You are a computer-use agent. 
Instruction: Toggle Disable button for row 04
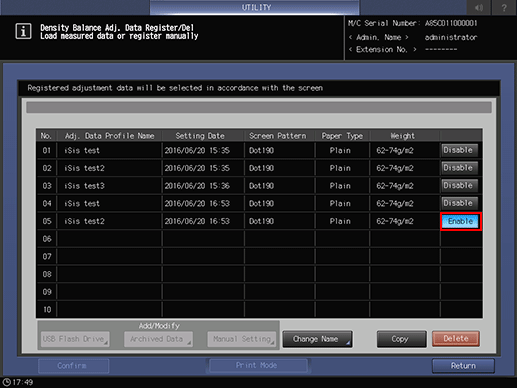pos(460,203)
